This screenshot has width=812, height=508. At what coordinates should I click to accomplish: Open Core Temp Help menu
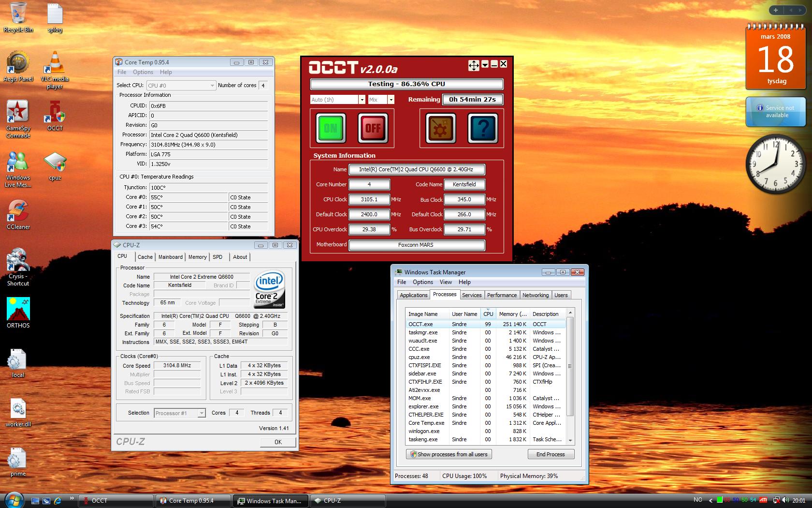(166, 72)
